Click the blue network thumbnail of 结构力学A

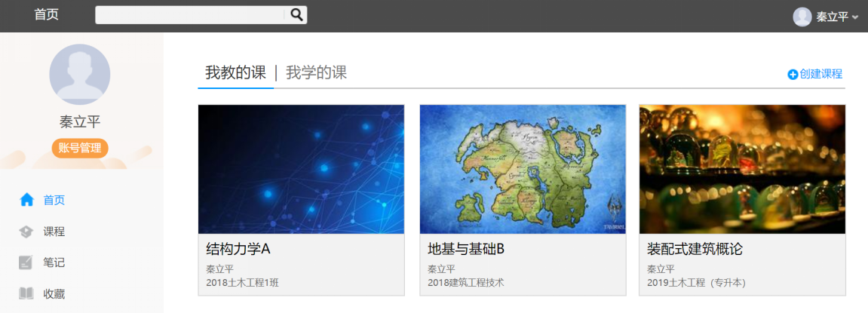(301, 169)
